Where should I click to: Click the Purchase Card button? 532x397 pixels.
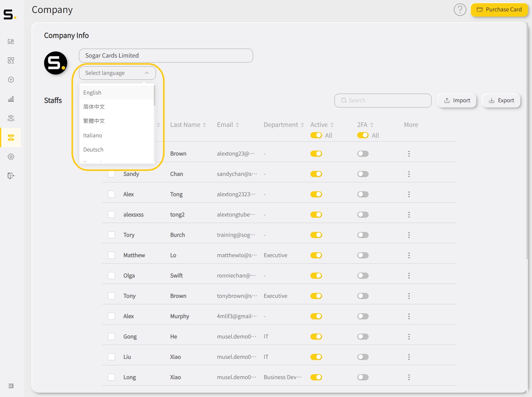(499, 10)
